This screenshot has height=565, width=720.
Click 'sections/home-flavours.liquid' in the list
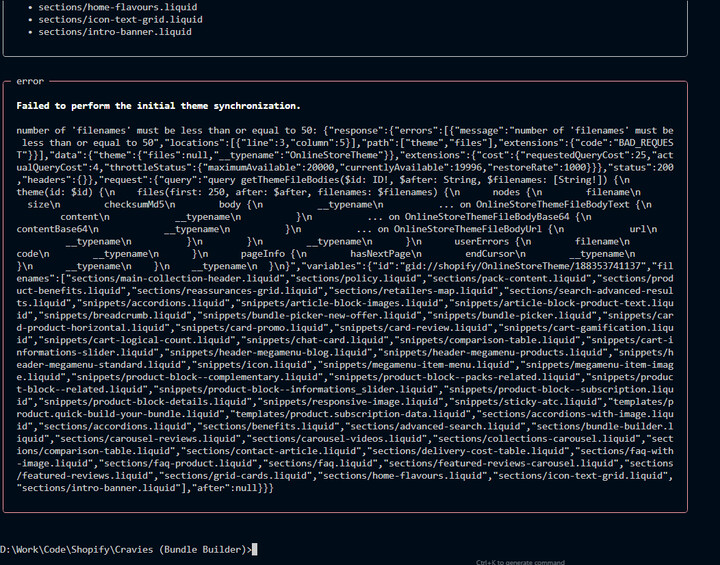(x=118, y=7)
